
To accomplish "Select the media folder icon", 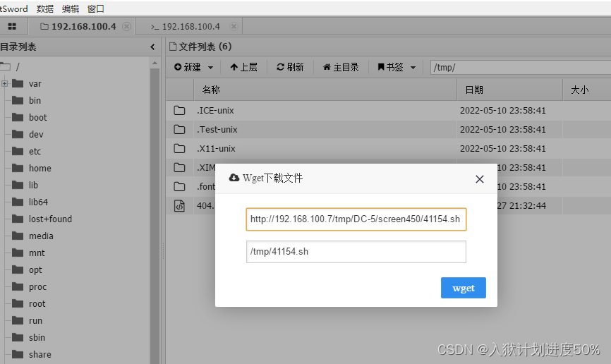I will (x=18, y=236).
